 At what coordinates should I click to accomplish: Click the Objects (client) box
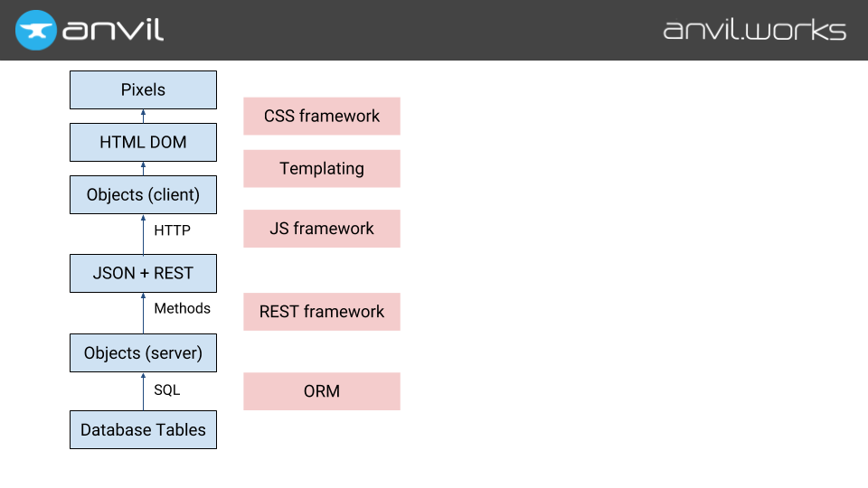coord(143,194)
